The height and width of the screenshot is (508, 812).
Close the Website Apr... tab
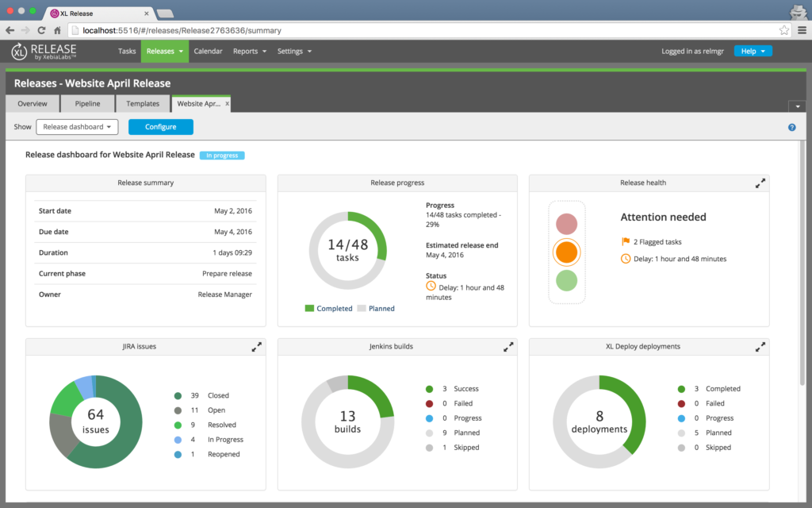coord(228,104)
